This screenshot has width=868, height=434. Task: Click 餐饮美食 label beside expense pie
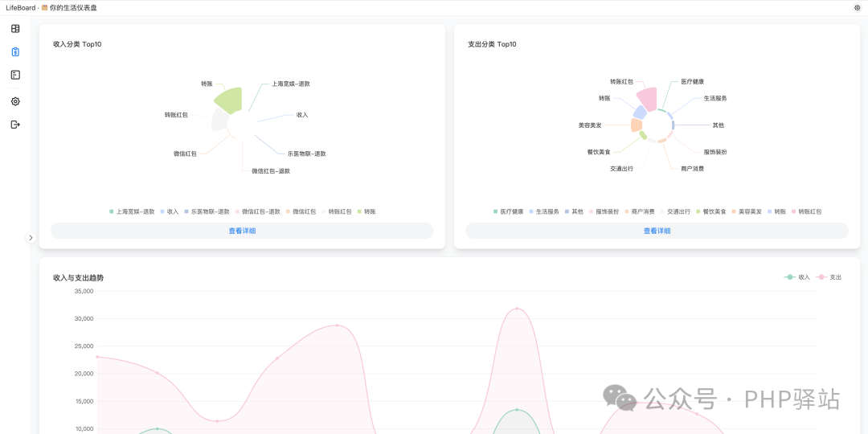tap(599, 152)
